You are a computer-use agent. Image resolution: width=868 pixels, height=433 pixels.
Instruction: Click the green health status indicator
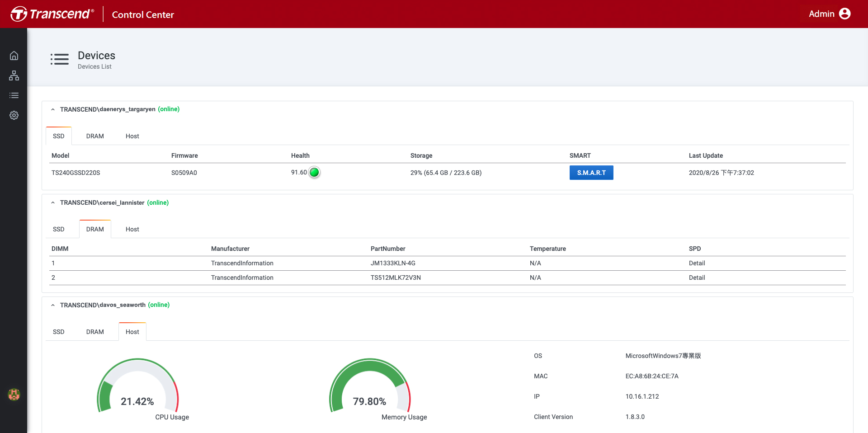point(314,172)
